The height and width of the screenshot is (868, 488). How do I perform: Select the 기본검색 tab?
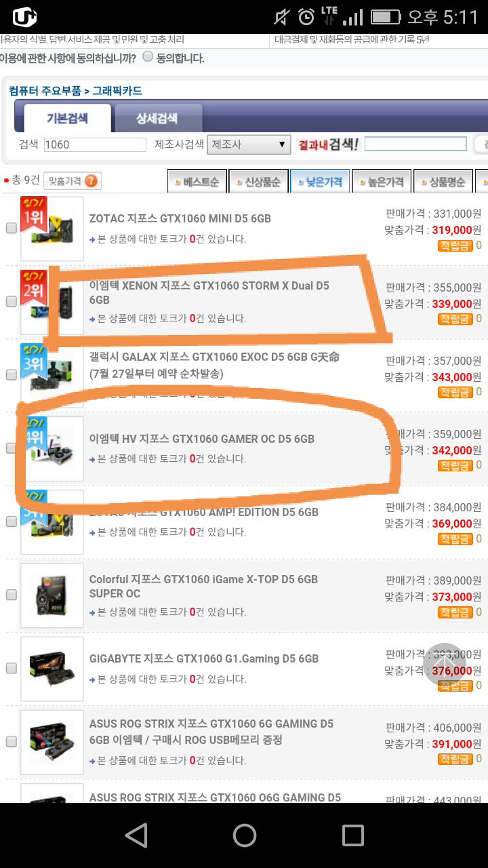click(66, 118)
